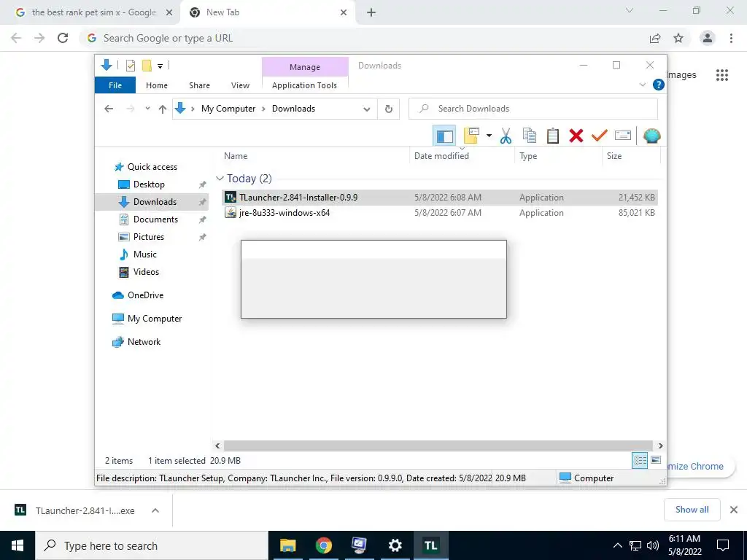
Task: Open Documents in the navigation pane
Action: [155, 219]
